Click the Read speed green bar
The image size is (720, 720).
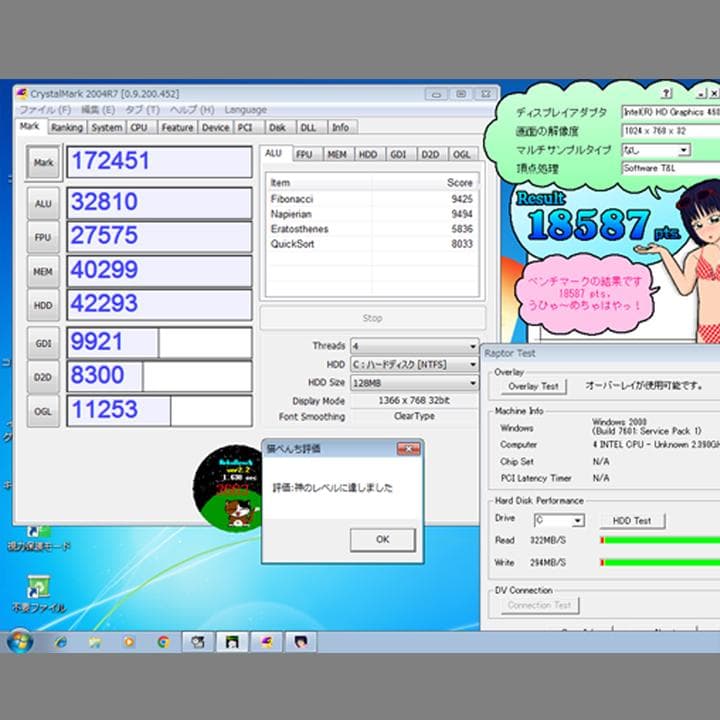click(660, 540)
